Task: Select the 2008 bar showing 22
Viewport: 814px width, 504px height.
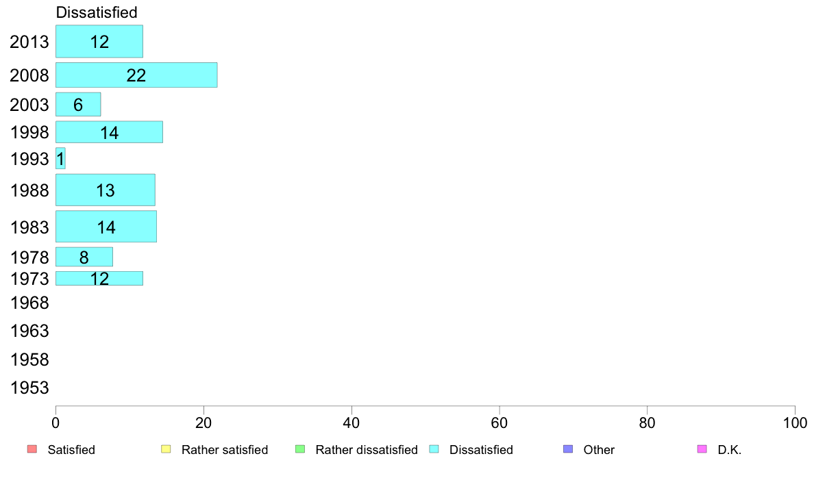Action: point(136,75)
